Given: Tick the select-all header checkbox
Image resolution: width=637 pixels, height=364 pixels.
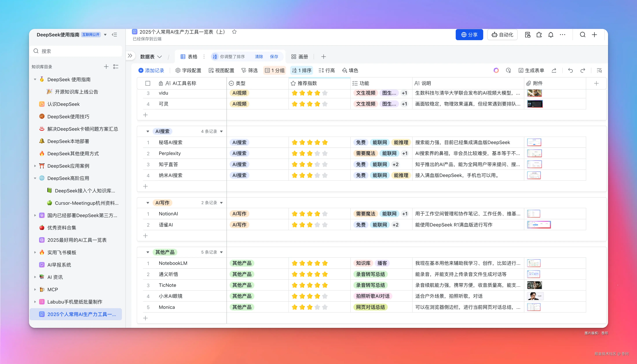Looking at the screenshot, I should (x=148, y=83).
